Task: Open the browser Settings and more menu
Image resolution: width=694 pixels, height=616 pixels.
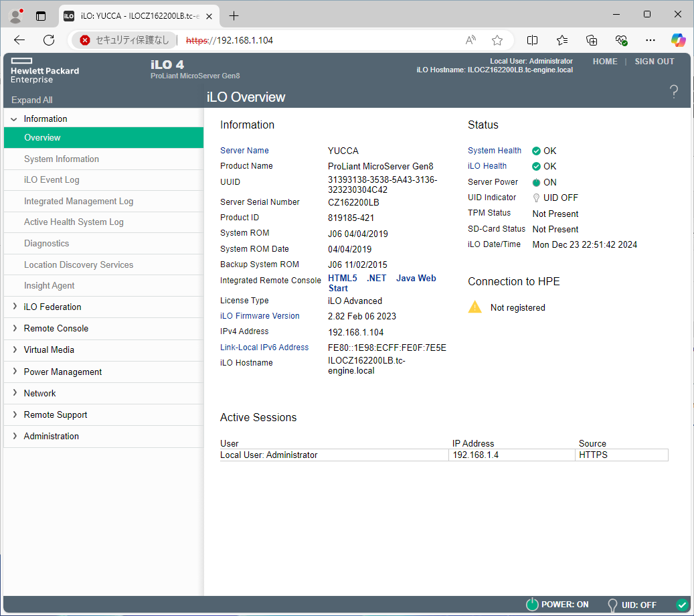Action: (x=650, y=40)
